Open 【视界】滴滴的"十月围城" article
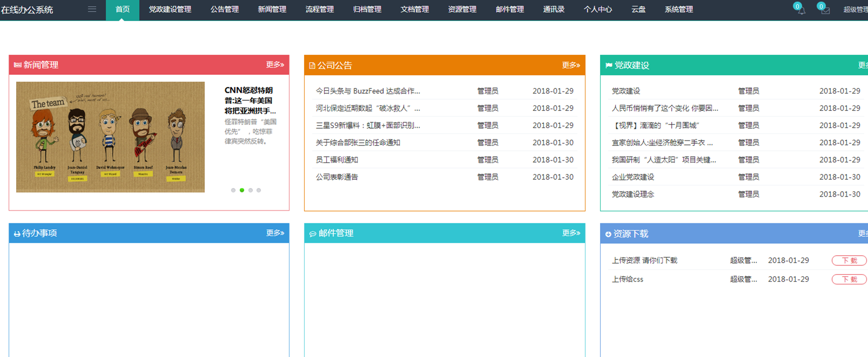868x357 pixels. pos(656,125)
